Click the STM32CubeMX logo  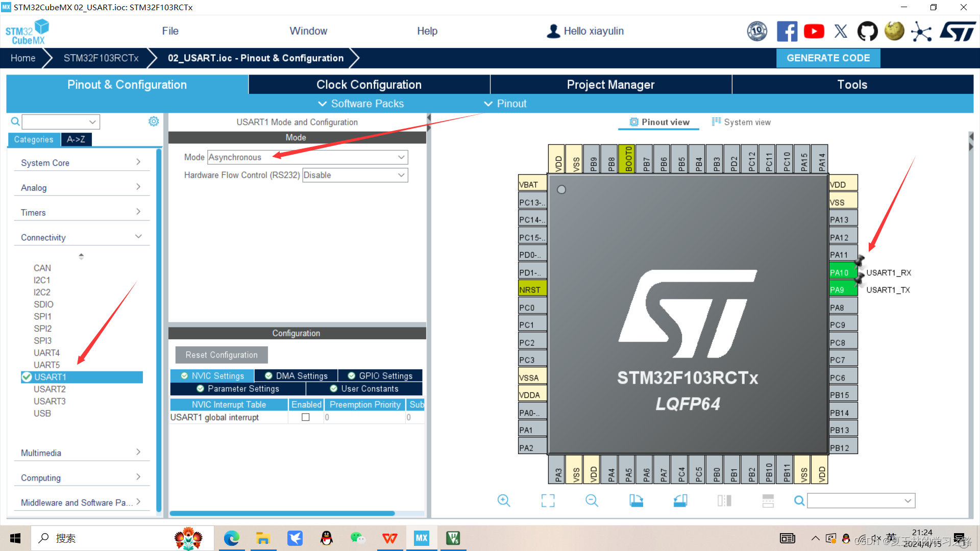(x=28, y=32)
